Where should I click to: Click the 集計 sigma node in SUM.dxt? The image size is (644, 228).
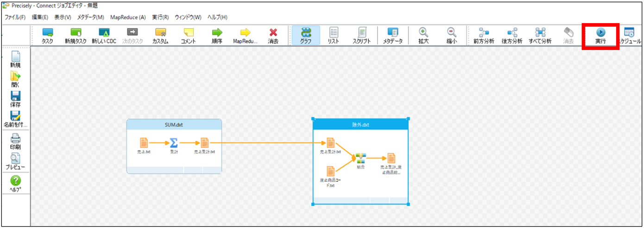174,143
